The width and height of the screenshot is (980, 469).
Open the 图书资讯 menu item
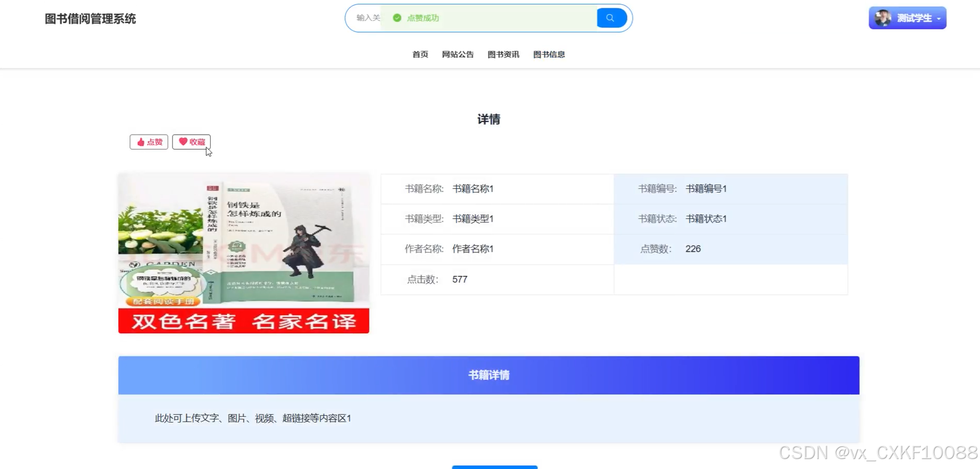tap(504, 55)
